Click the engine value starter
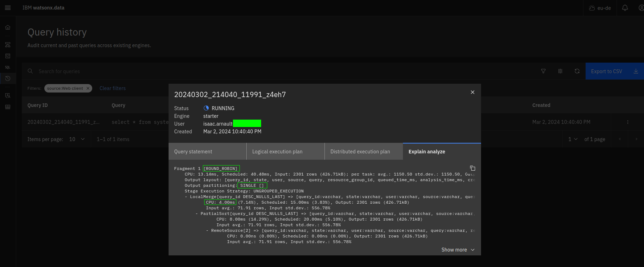Image resolution: width=644 pixels, height=267 pixels. pos(211,116)
